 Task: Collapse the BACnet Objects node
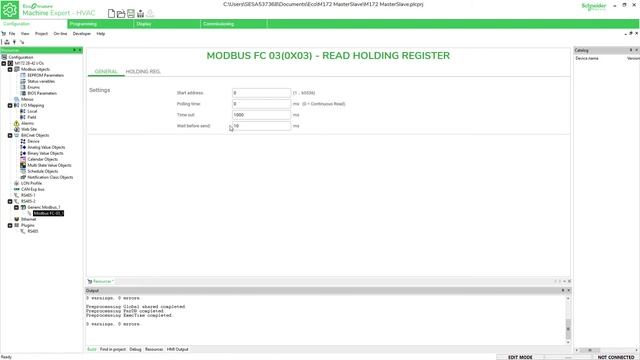10,136
